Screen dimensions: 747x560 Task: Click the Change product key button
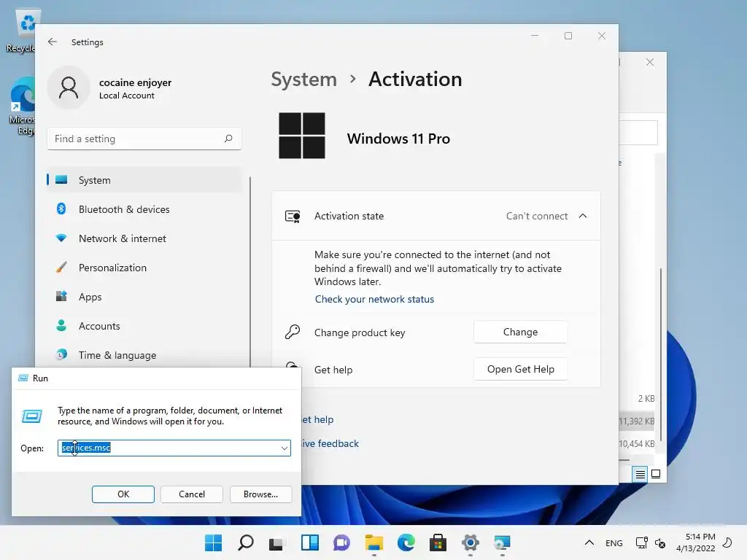tap(520, 332)
